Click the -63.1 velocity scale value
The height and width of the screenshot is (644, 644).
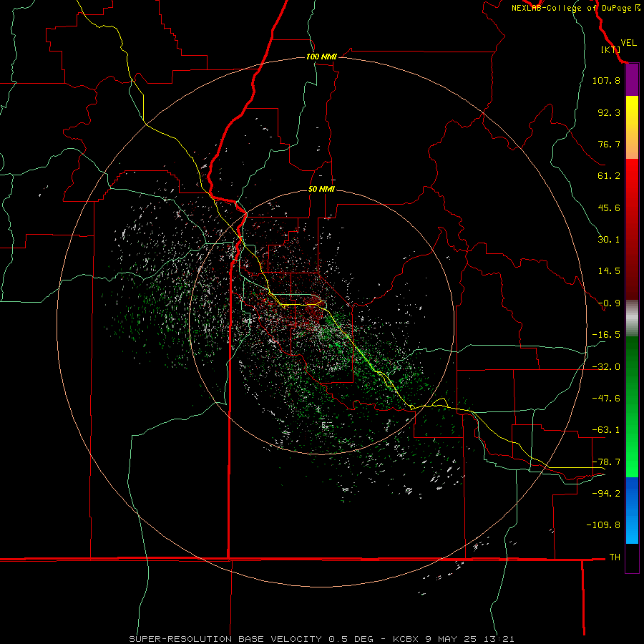tap(606, 430)
